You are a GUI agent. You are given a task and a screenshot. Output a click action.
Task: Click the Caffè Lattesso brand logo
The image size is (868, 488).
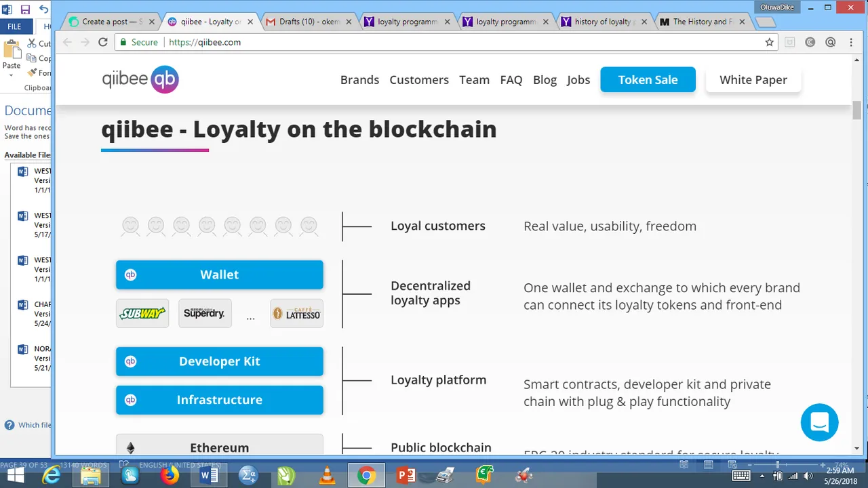coord(296,314)
